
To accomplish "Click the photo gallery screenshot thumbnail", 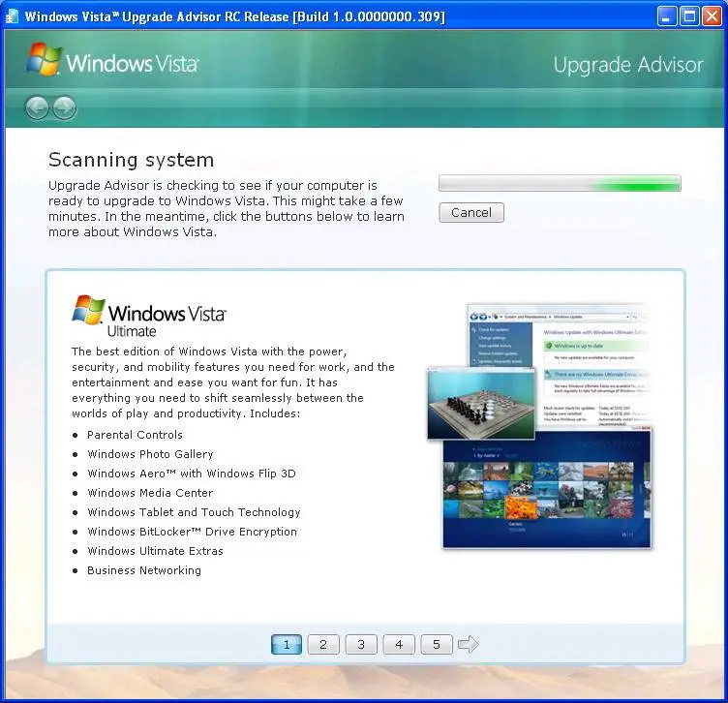I will [x=547, y=488].
